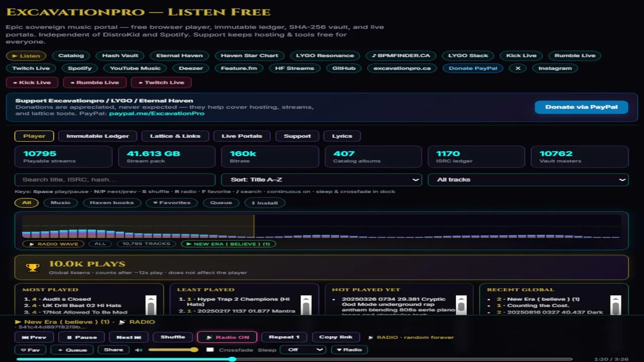Switch to the Live Portals tab
This screenshot has height=362, width=644.
[x=242, y=136]
